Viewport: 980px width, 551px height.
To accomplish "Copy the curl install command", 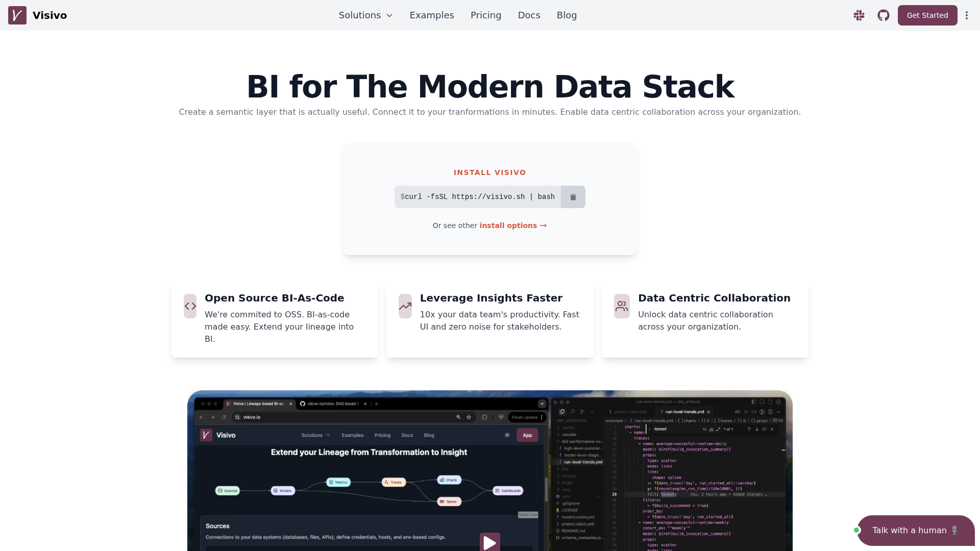I will (x=573, y=197).
